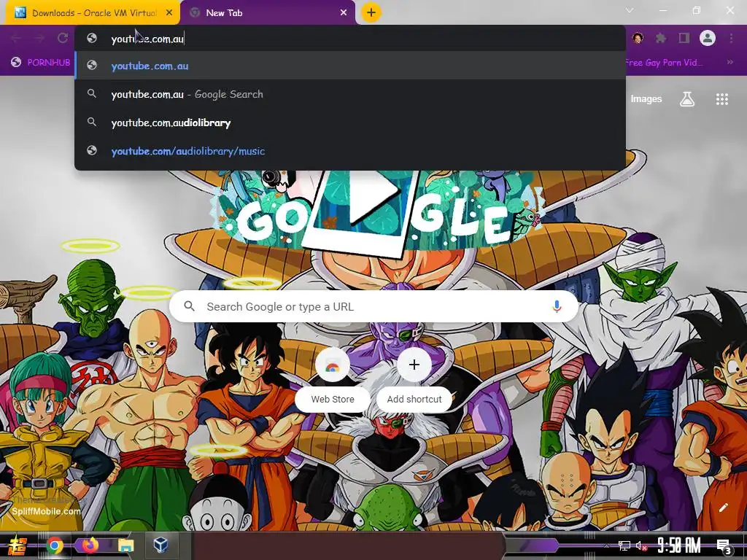This screenshot has width=747, height=560.
Task: Select youtube.com.au URL suggestion
Action: [350, 66]
